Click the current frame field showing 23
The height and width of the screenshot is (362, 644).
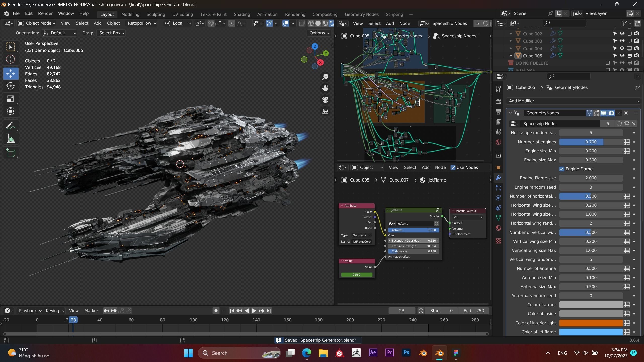coord(402,311)
